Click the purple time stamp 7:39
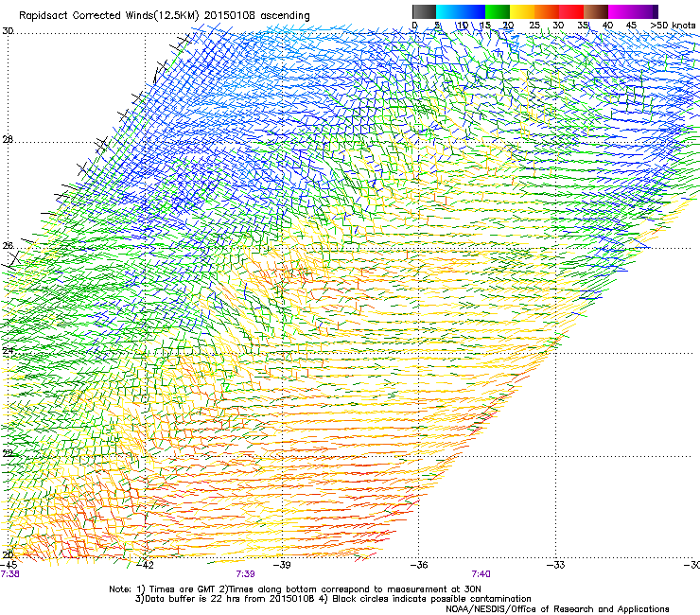700x615 pixels. click(x=246, y=574)
